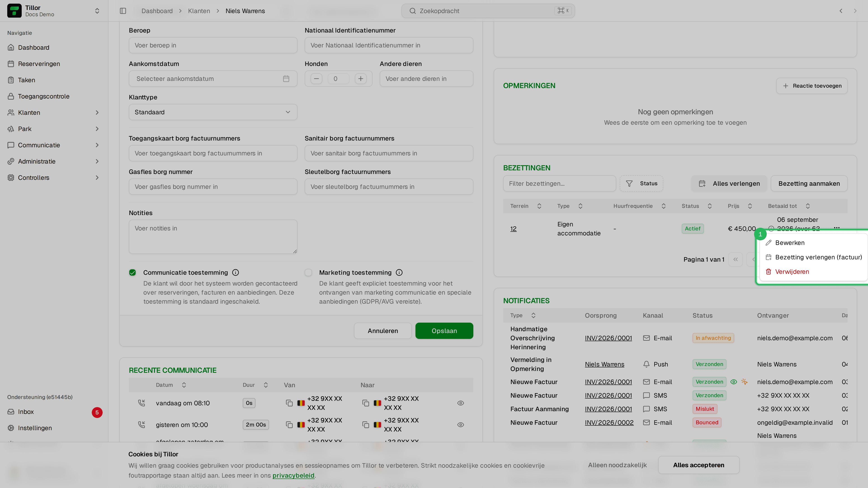
Task: Select Bewerken from context menu
Action: 813,243
